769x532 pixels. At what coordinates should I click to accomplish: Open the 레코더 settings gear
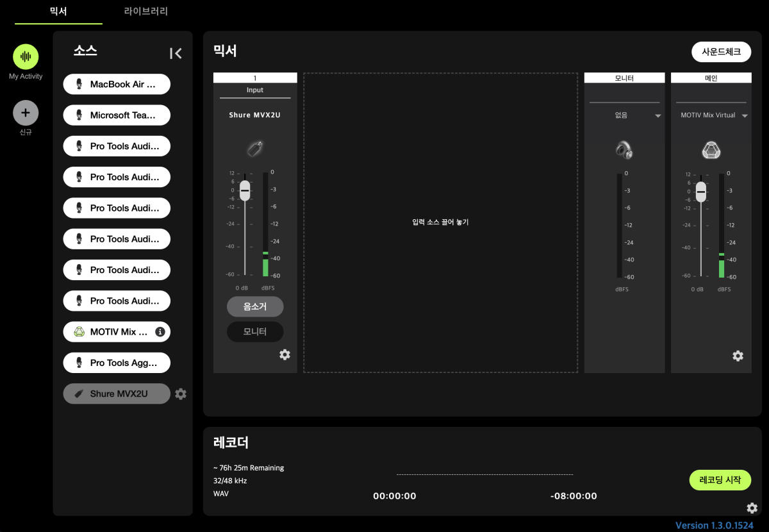click(752, 508)
